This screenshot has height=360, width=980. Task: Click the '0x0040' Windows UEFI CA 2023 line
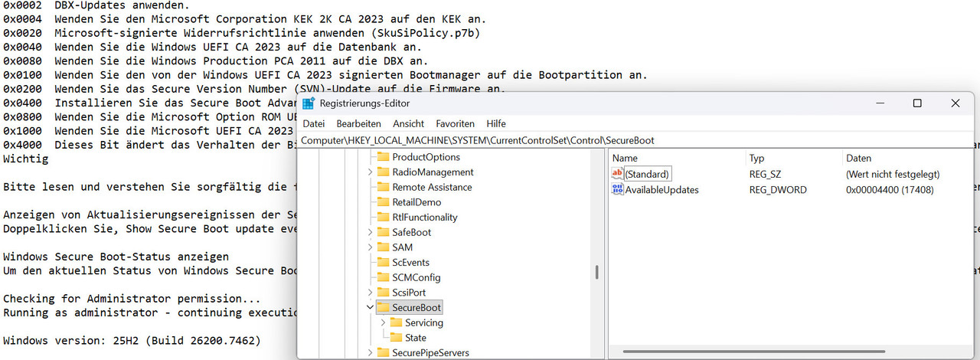coord(213,47)
